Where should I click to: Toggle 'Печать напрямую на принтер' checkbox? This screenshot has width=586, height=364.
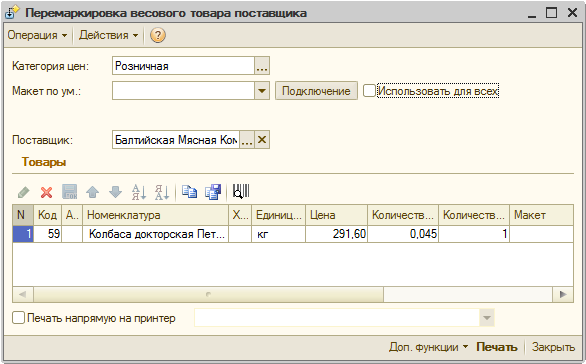click(18, 318)
